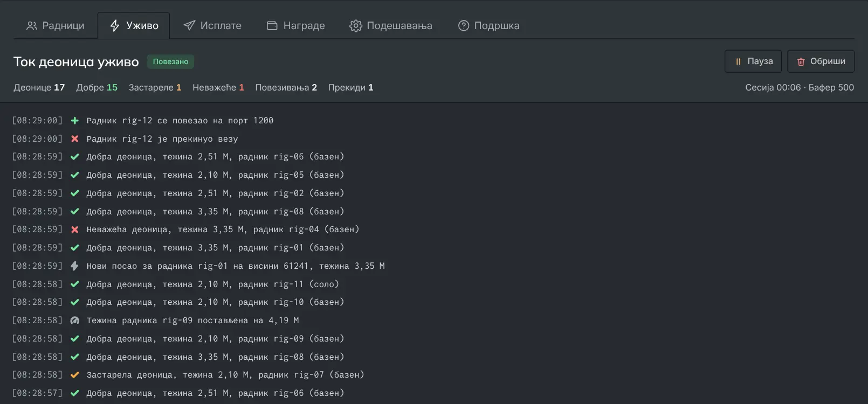Click the Ток деоница уживо heading
This screenshot has width=868, height=404.
[x=76, y=62]
